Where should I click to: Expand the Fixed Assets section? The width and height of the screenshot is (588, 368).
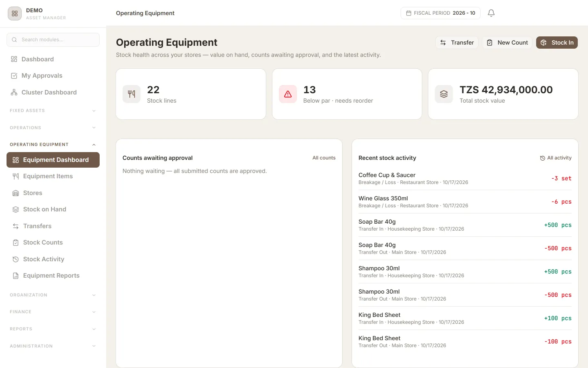(x=53, y=111)
